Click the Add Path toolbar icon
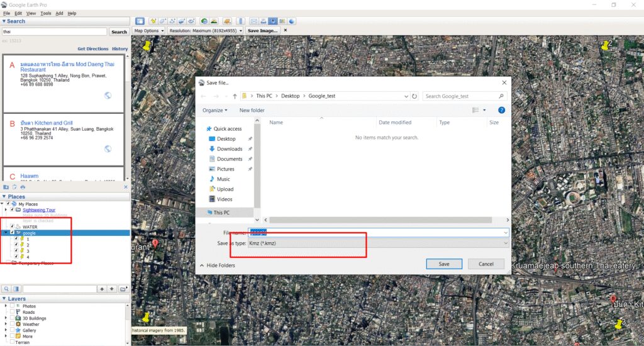 coord(172,21)
